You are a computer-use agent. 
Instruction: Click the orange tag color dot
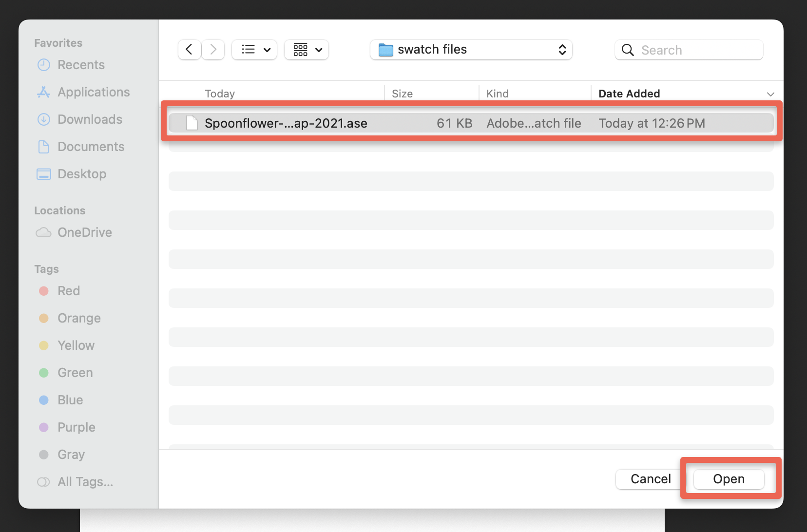(x=44, y=318)
